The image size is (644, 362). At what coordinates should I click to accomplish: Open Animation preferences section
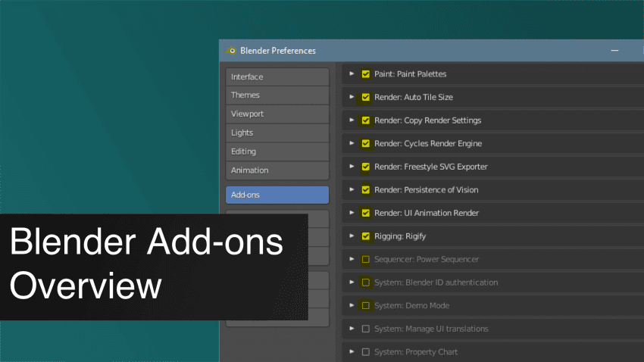[277, 170]
